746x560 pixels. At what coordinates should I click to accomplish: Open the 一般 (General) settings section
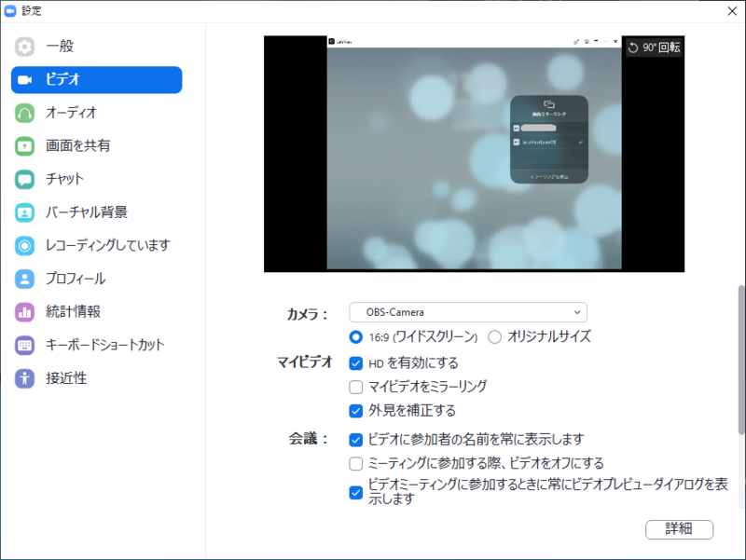[x=52, y=46]
